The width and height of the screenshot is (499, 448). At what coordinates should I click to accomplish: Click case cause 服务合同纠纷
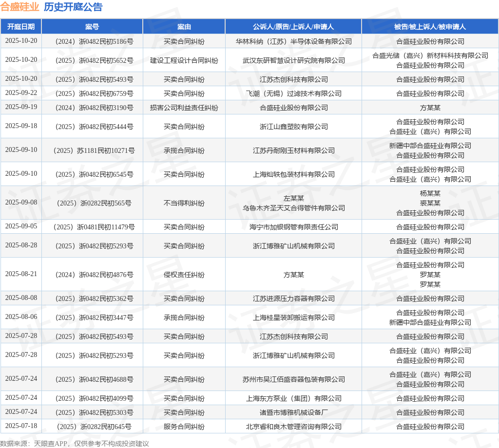[x=184, y=427]
